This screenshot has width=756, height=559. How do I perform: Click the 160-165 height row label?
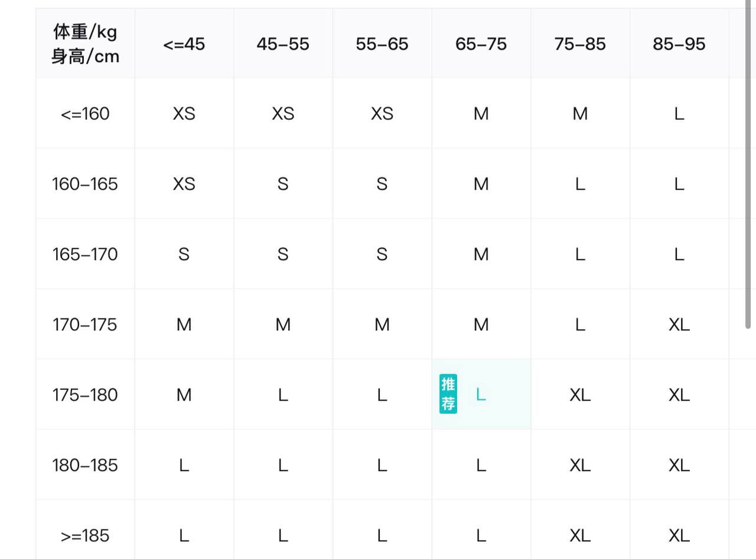click(x=85, y=184)
